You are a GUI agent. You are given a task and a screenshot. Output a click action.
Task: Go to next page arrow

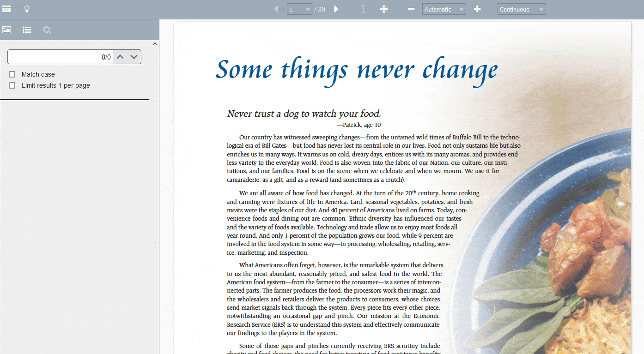click(336, 9)
